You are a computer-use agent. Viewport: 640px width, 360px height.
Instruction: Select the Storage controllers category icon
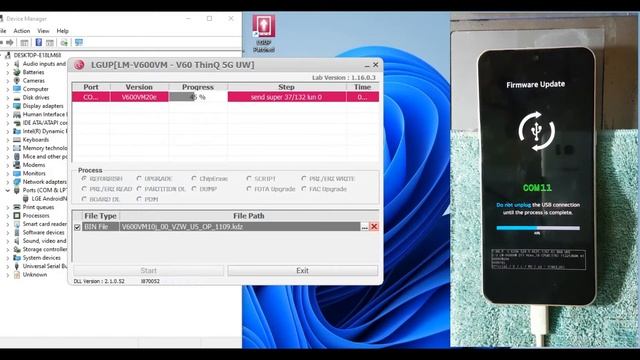tap(17, 249)
